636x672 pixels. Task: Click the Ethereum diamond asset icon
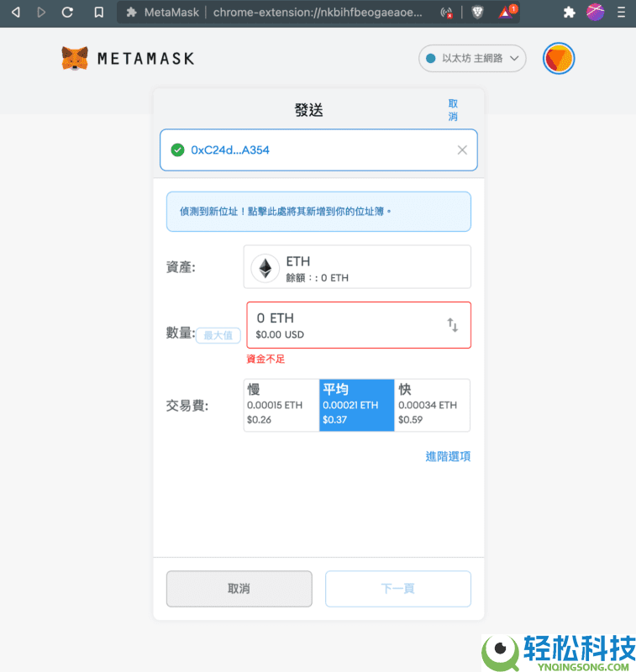pos(265,268)
